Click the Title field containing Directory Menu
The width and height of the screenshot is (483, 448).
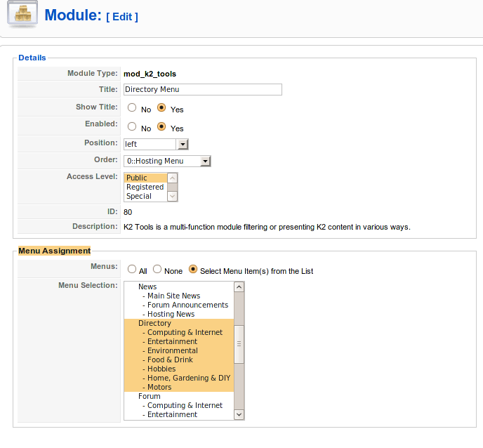(203, 89)
